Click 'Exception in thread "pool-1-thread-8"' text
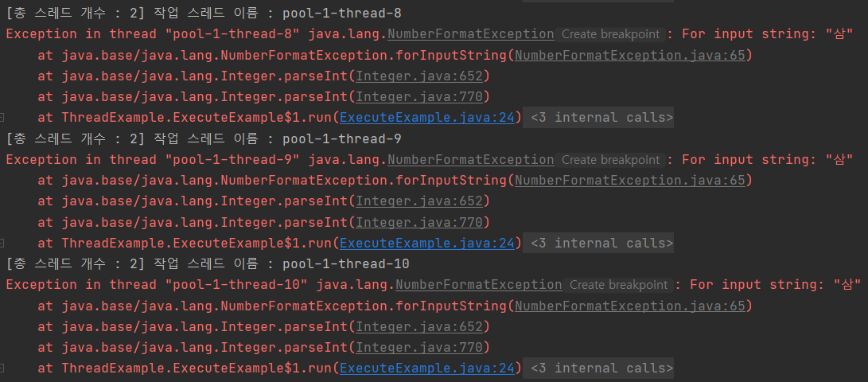Viewport: 868px width, 382px height. tap(153, 33)
